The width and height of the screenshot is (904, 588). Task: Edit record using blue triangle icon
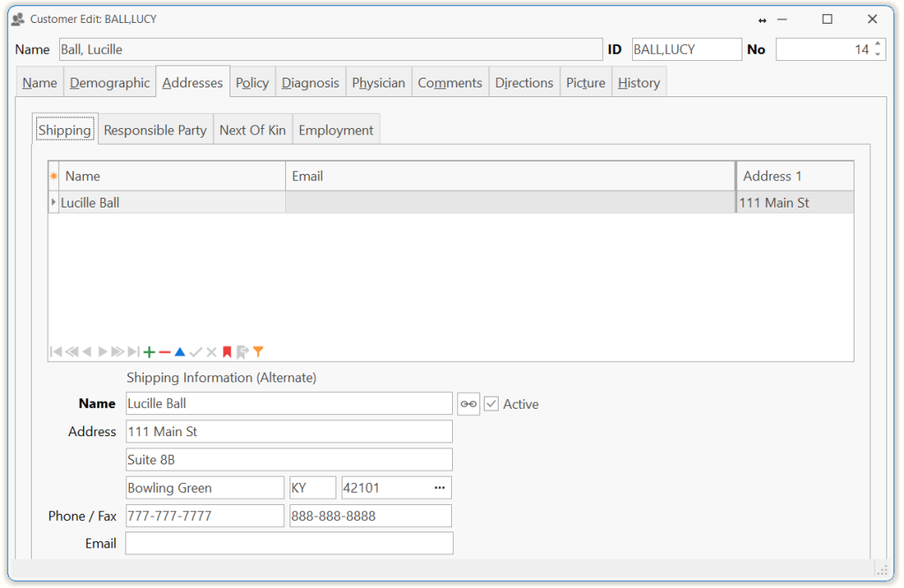[180, 351]
